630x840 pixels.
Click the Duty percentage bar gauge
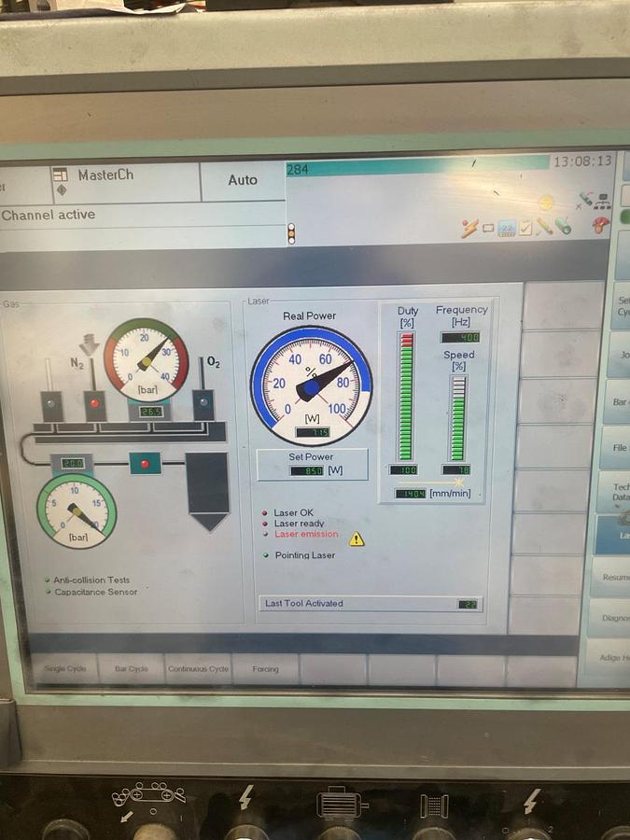tap(406, 396)
